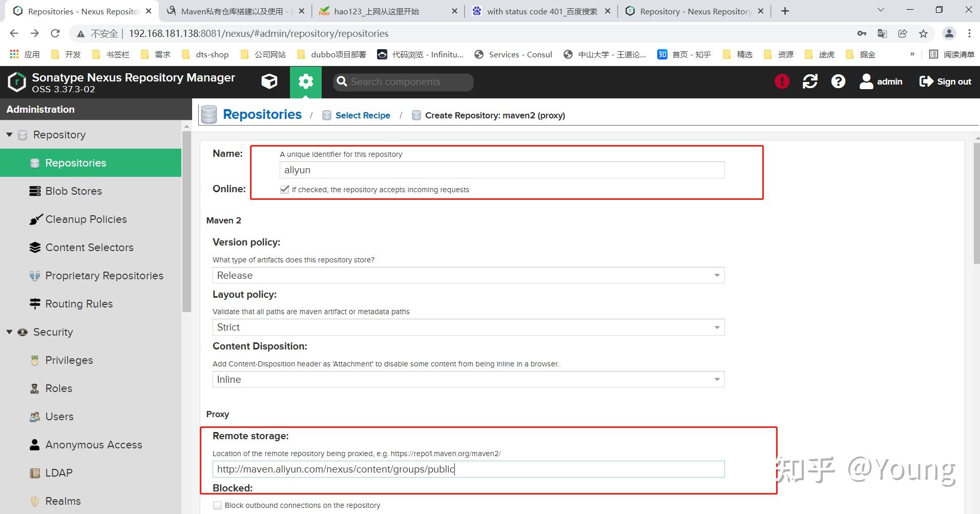Open the Version policy dropdown
The height and width of the screenshot is (514, 980).
point(468,276)
